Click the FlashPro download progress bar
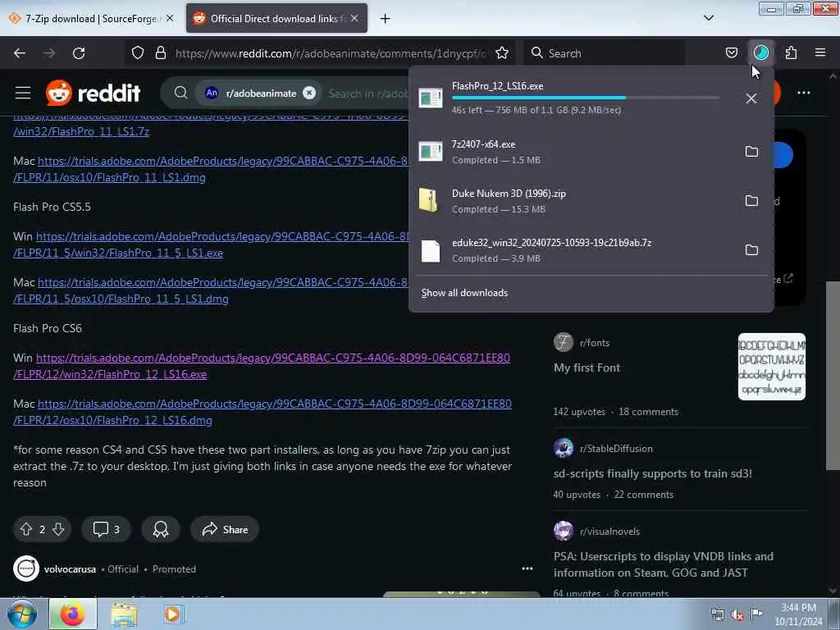This screenshot has height=630, width=840. (x=586, y=98)
